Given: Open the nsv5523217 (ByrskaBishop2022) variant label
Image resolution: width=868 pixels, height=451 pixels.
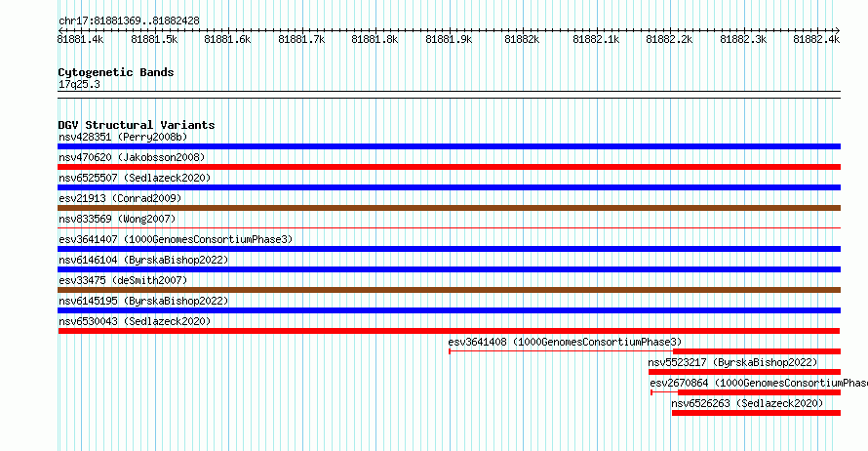Looking at the screenshot, I should (733, 362).
